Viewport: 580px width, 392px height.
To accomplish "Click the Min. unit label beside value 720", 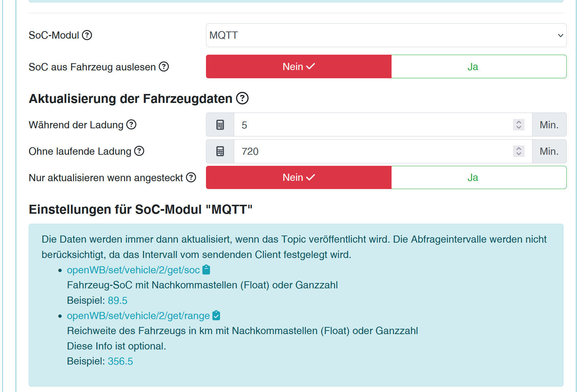I will click(549, 151).
